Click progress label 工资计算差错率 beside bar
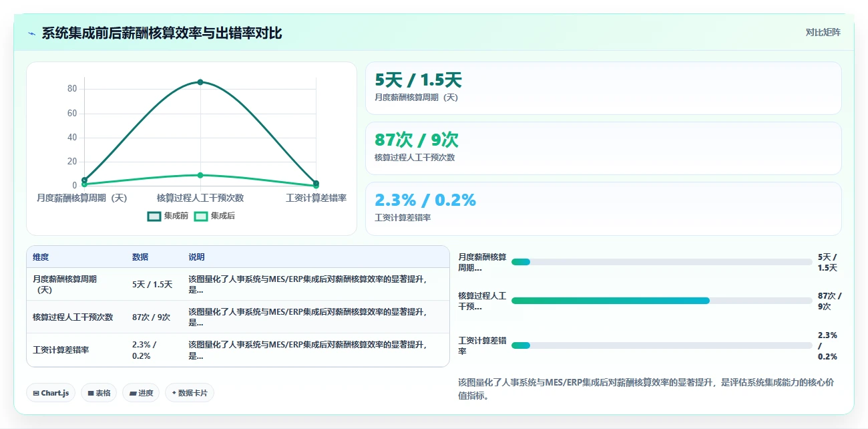The height and width of the screenshot is (429, 868). [x=482, y=345]
